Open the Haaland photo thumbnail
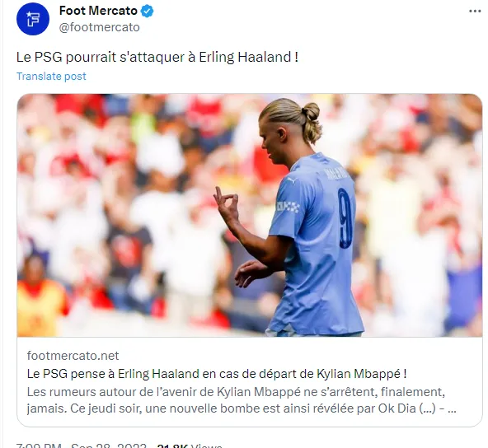 [x=250, y=215]
